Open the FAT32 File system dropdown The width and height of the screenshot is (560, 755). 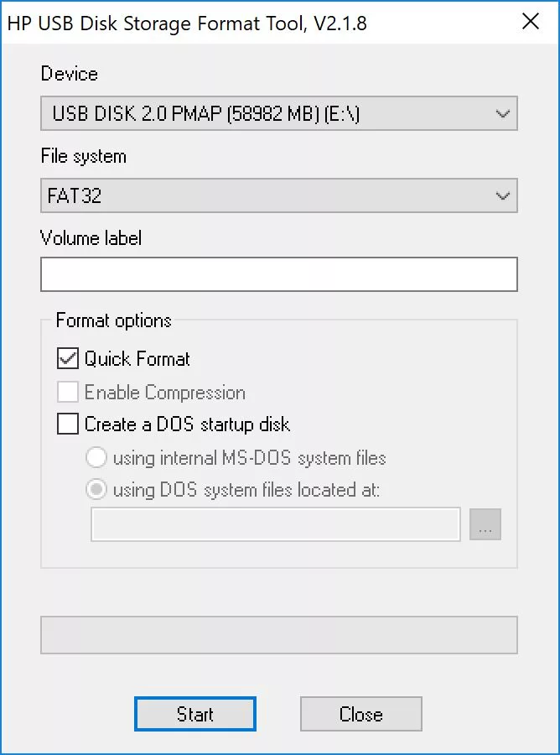278,195
